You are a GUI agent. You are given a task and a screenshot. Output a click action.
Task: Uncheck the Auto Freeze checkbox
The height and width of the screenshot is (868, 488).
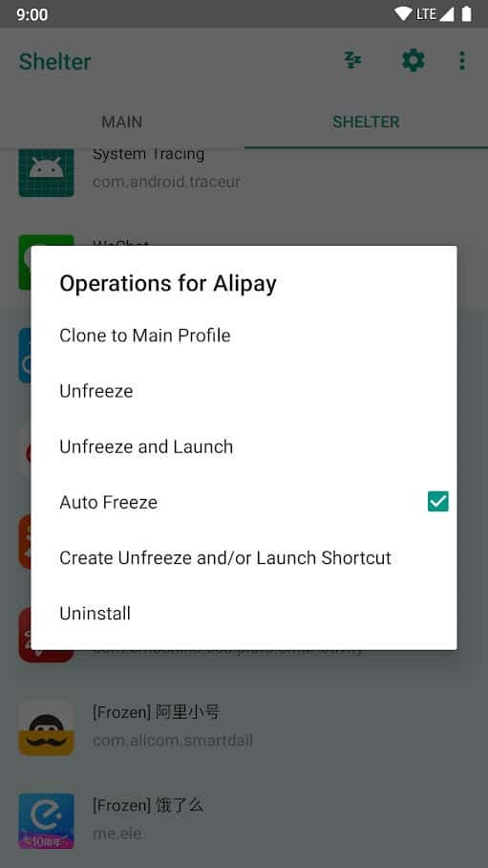(x=437, y=502)
